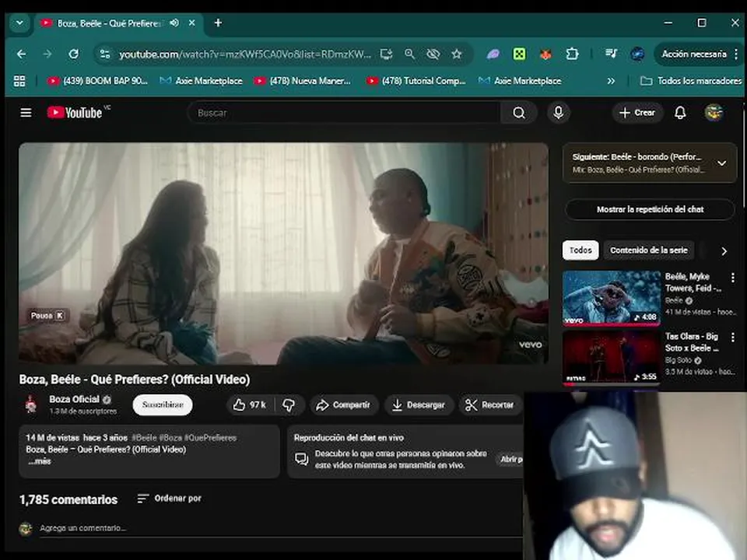Click the second Axie Marketplace bookmark
The width and height of the screenshot is (747, 560).
click(x=520, y=81)
